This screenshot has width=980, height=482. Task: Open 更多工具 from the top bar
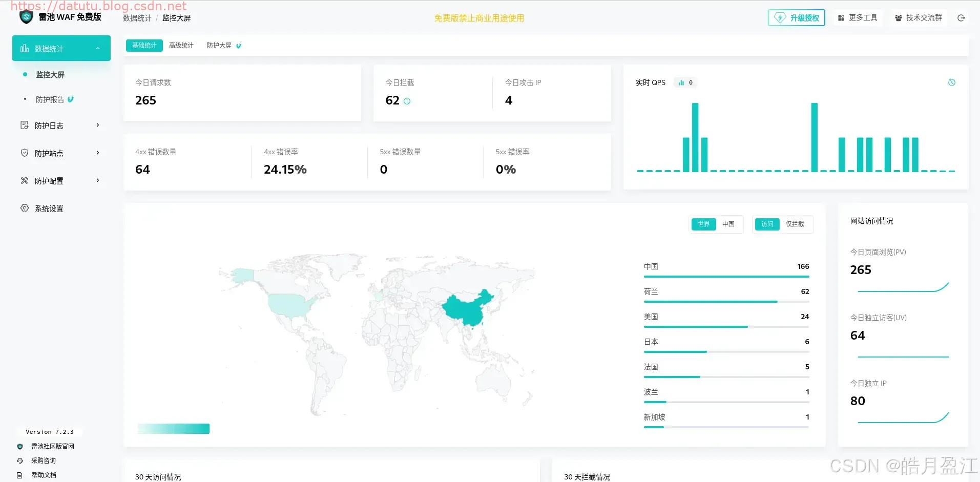pos(858,18)
